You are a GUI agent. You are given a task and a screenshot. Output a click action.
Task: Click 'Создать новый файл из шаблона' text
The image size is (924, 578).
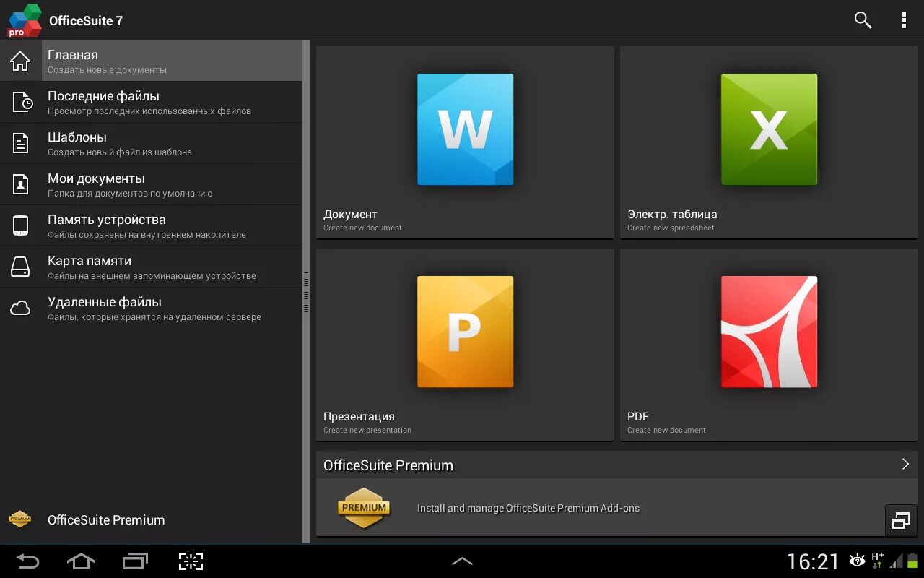point(120,152)
